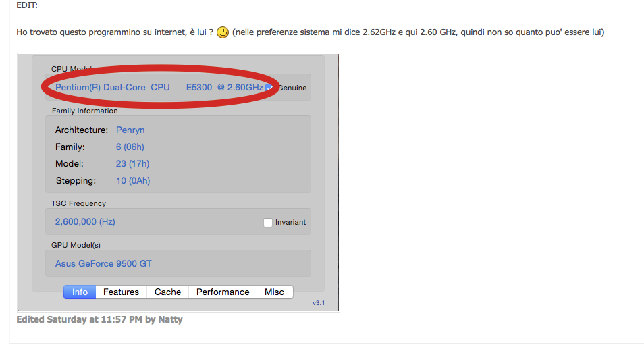Switch to the Performance tab
644x345 pixels.
223,292
